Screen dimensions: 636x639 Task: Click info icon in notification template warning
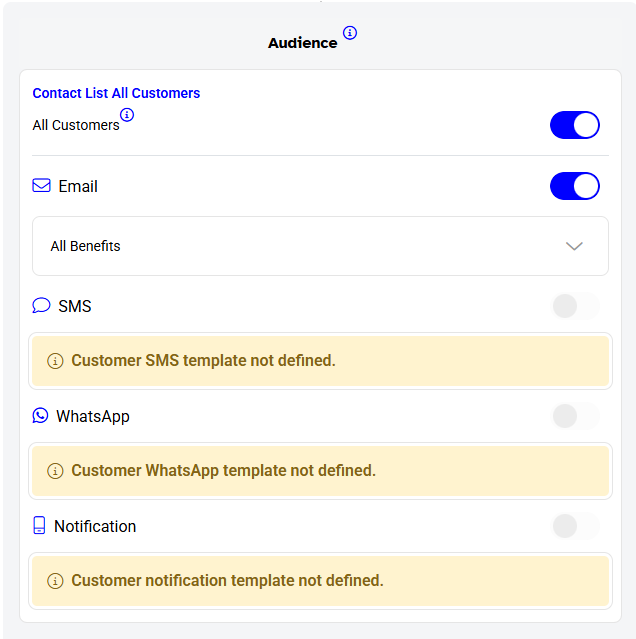click(55, 581)
